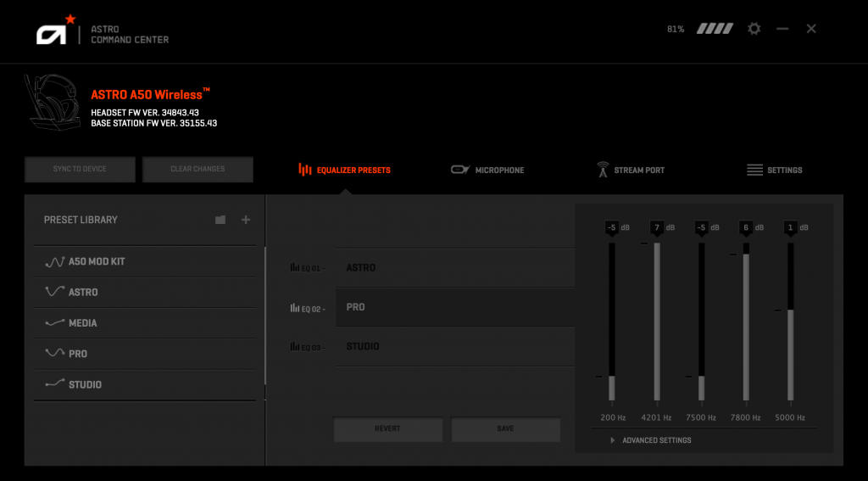Select ASTRO preset in library list

pos(145,292)
